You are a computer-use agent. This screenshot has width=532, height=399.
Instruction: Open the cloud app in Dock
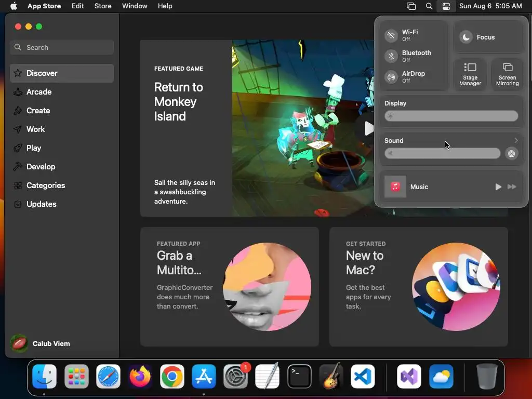441,376
